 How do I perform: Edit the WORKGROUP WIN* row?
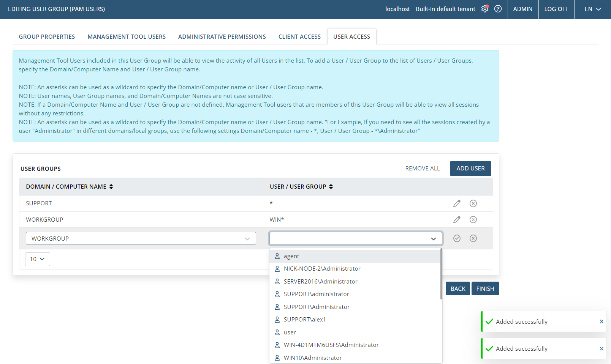(x=457, y=220)
